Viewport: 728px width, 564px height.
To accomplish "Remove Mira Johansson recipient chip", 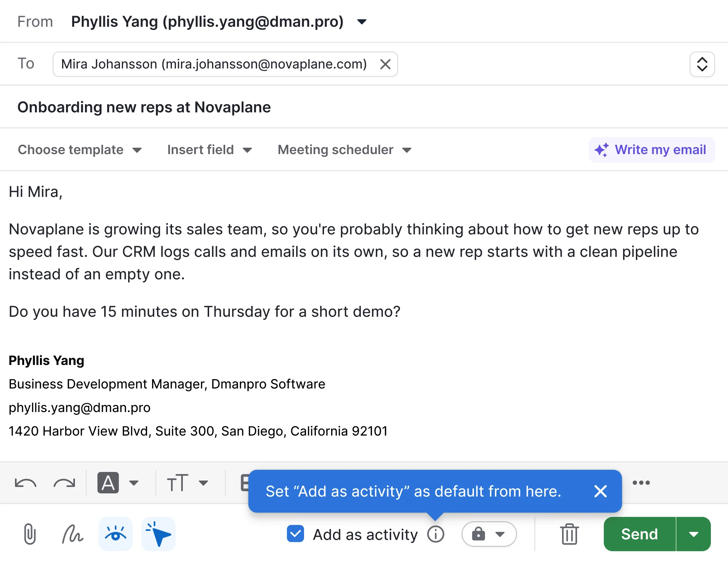I will 385,64.
